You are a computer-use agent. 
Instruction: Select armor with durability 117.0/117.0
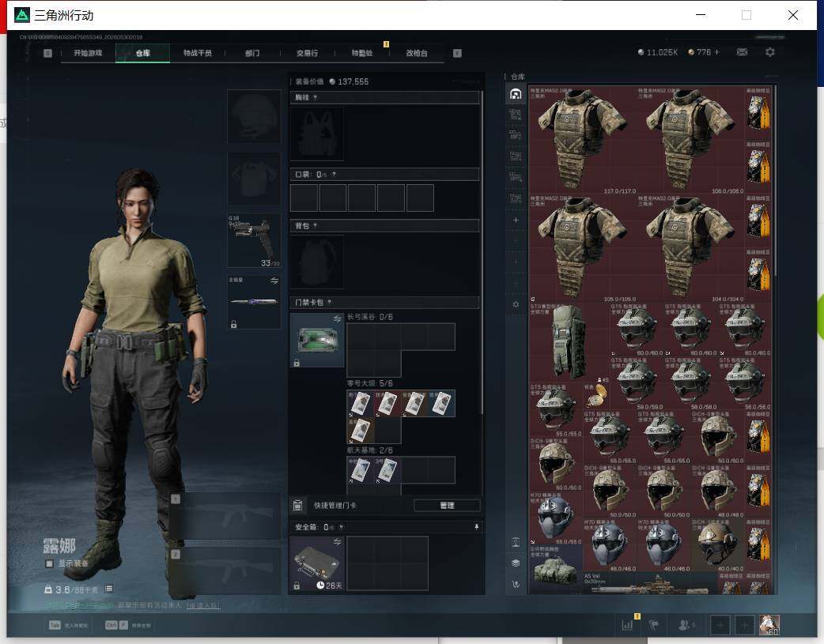583,140
